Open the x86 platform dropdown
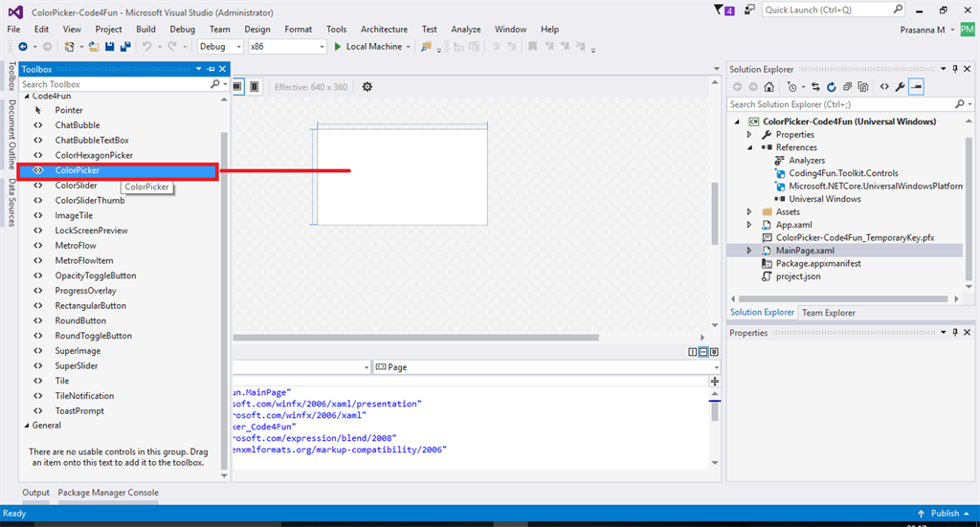This screenshot has height=527, width=980. (x=287, y=47)
